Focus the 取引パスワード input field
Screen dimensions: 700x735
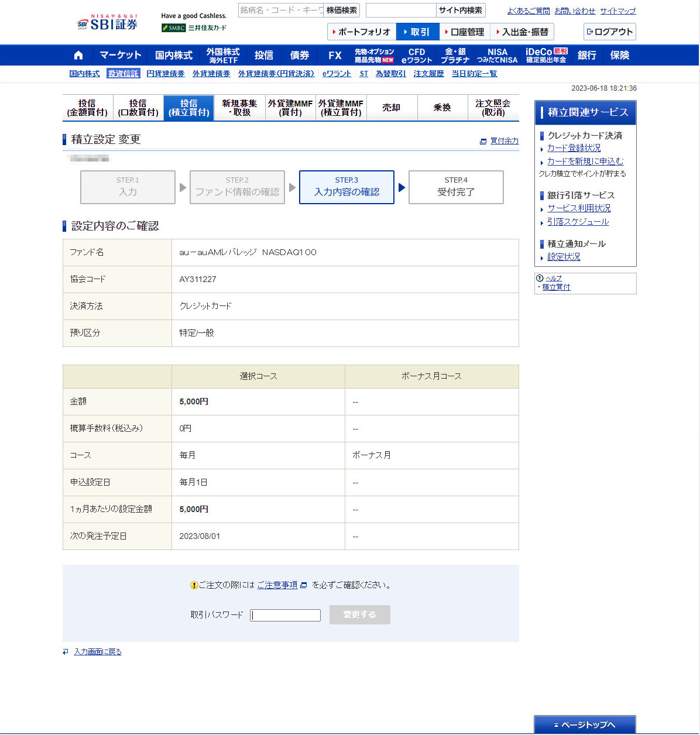(x=285, y=615)
